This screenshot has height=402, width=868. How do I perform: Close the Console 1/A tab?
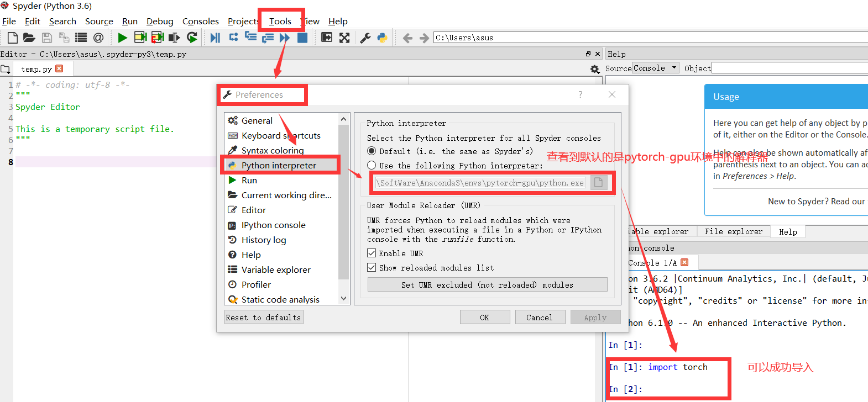684,262
